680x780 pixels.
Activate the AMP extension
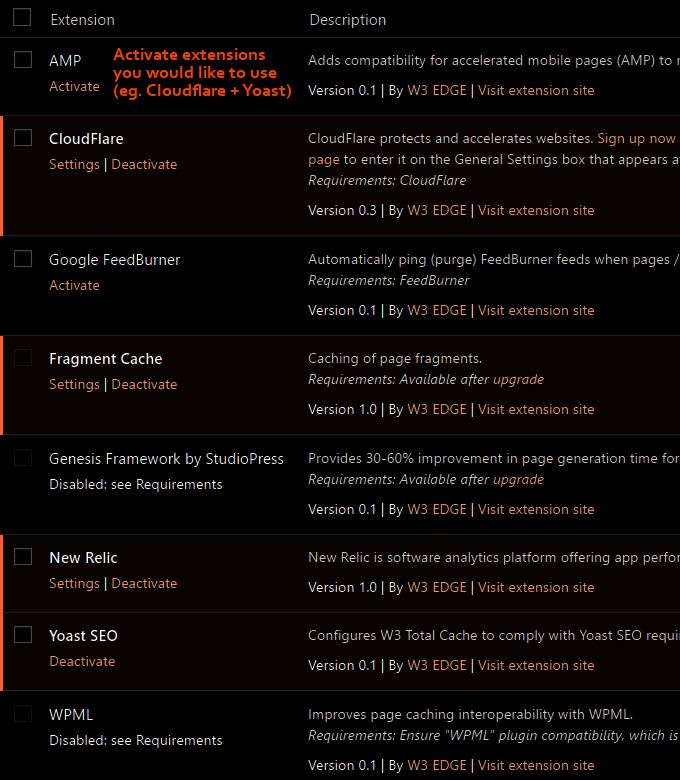click(74, 87)
